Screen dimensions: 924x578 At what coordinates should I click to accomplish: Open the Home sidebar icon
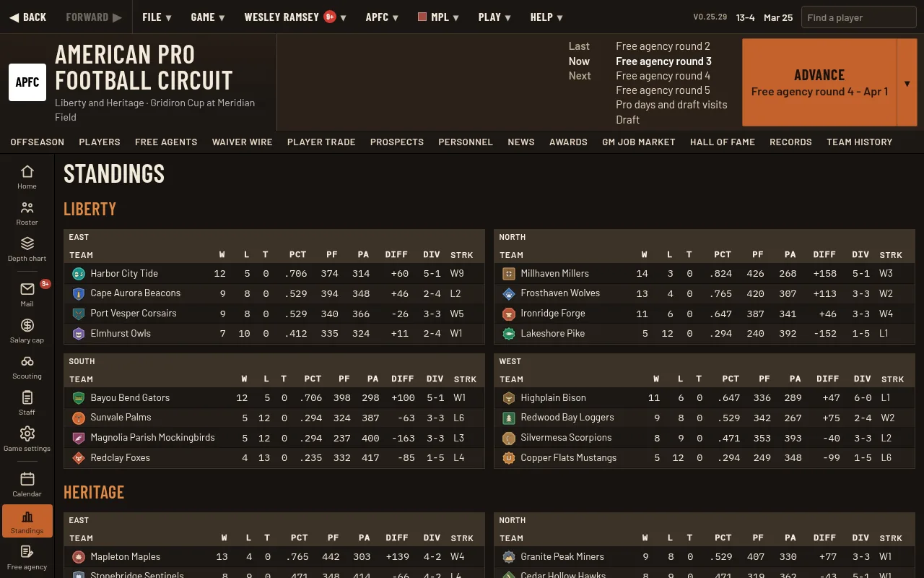pos(27,177)
